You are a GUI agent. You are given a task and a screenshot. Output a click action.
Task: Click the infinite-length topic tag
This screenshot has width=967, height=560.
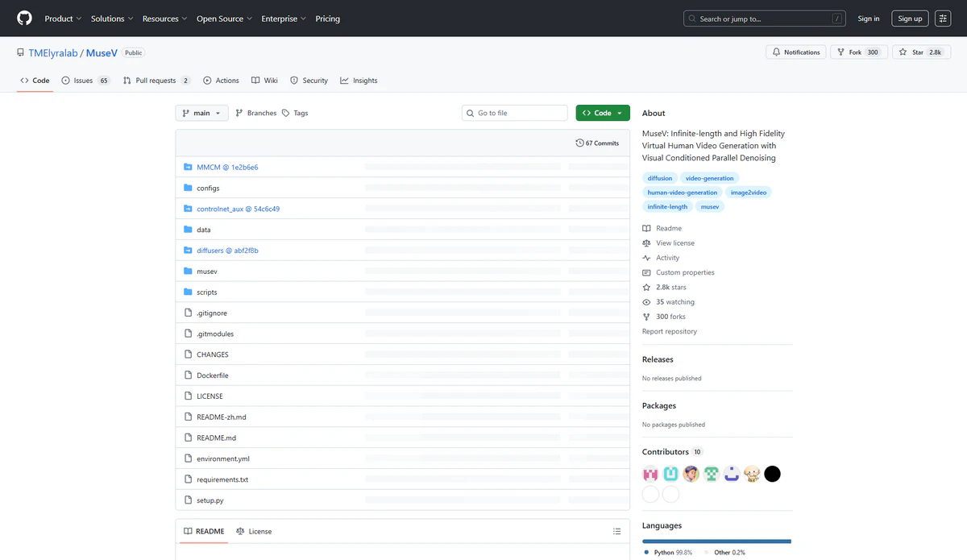667,206
